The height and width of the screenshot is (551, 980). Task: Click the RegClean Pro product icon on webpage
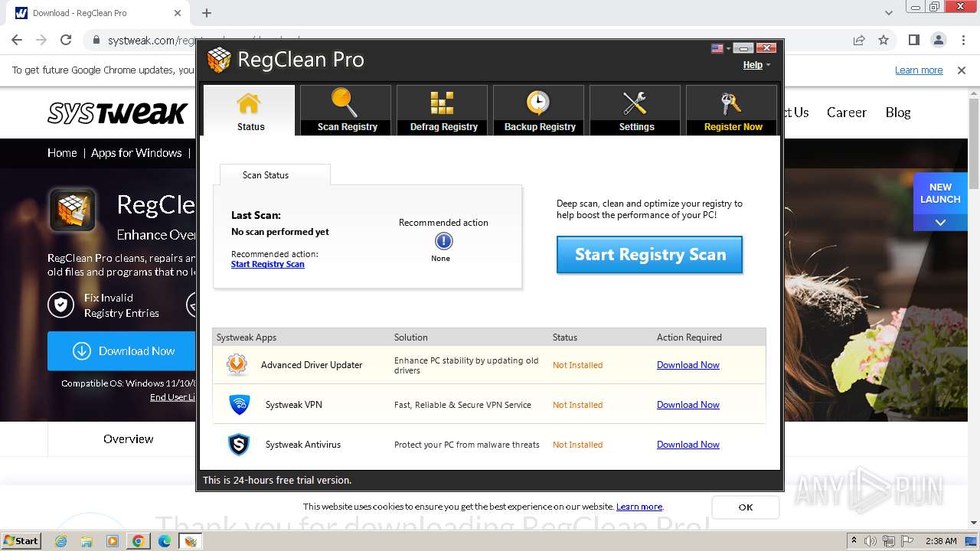pyautogui.click(x=73, y=210)
